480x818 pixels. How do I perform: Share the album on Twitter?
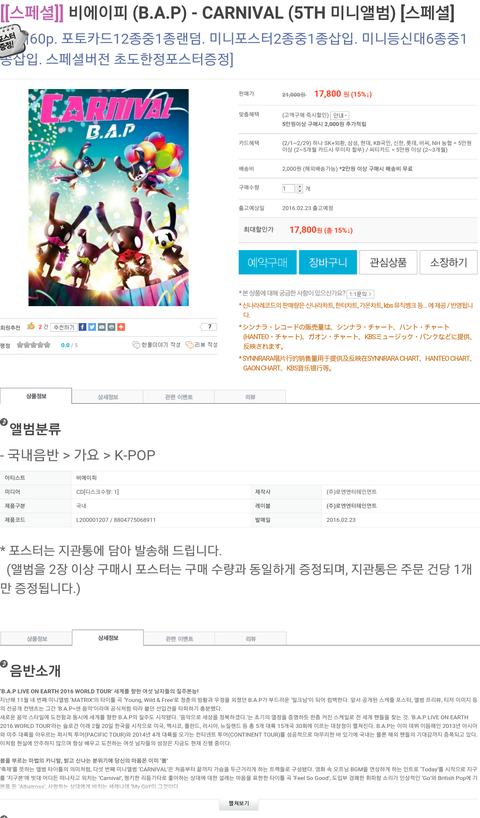pyautogui.click(x=92, y=327)
